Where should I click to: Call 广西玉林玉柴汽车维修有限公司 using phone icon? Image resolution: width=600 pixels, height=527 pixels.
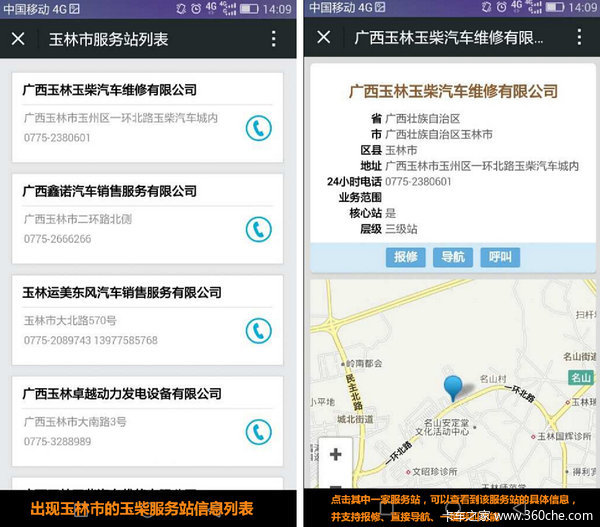259,128
